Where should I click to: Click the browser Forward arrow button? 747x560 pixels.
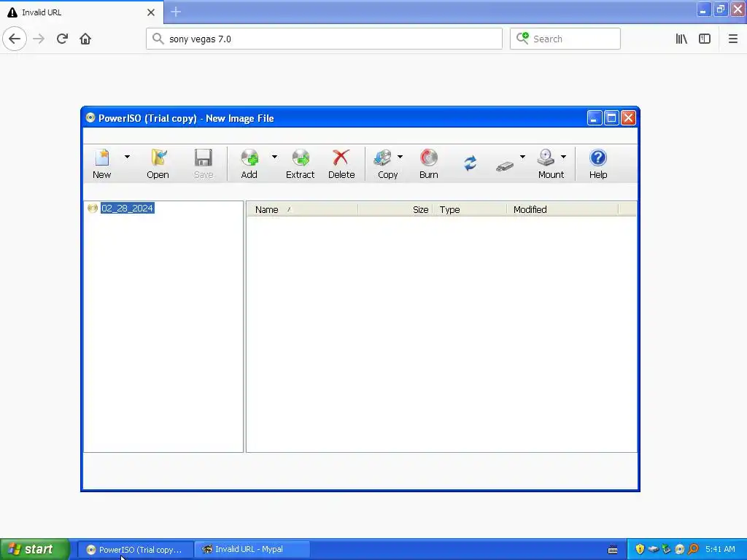point(39,39)
